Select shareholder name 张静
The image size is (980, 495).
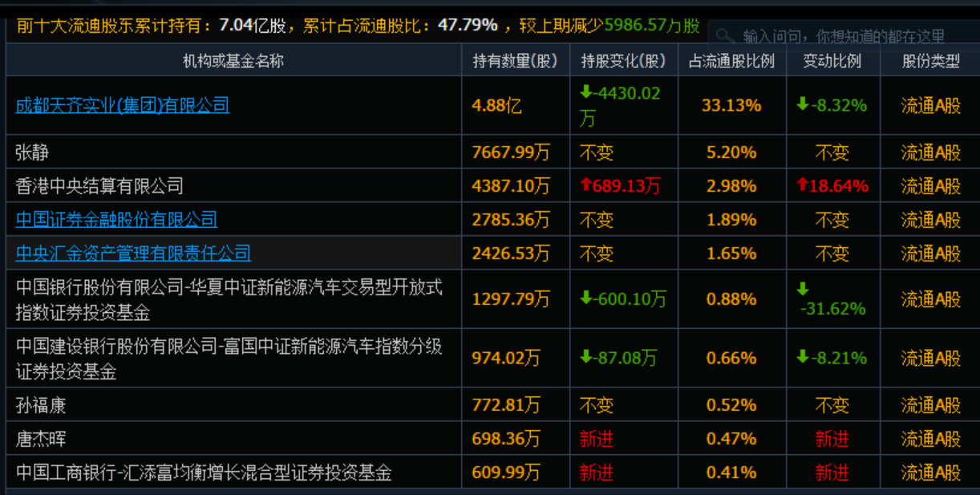click(32, 152)
